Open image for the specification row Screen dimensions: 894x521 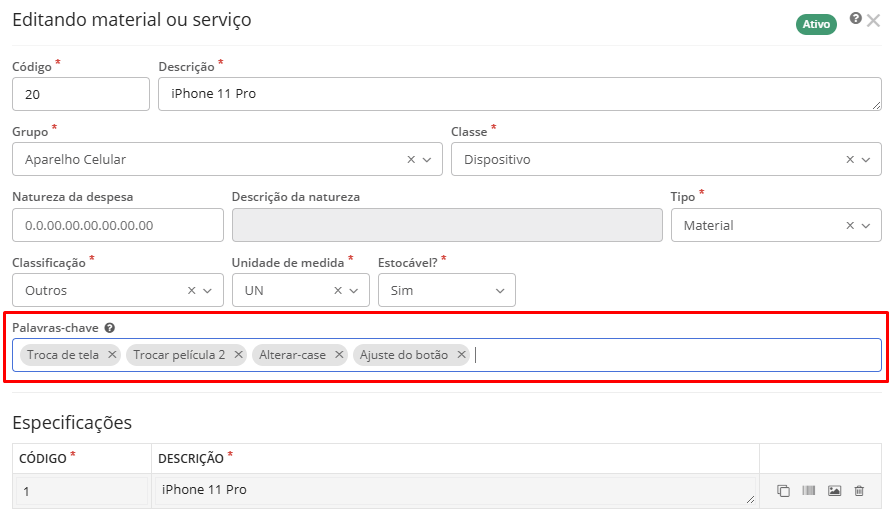coord(834,491)
